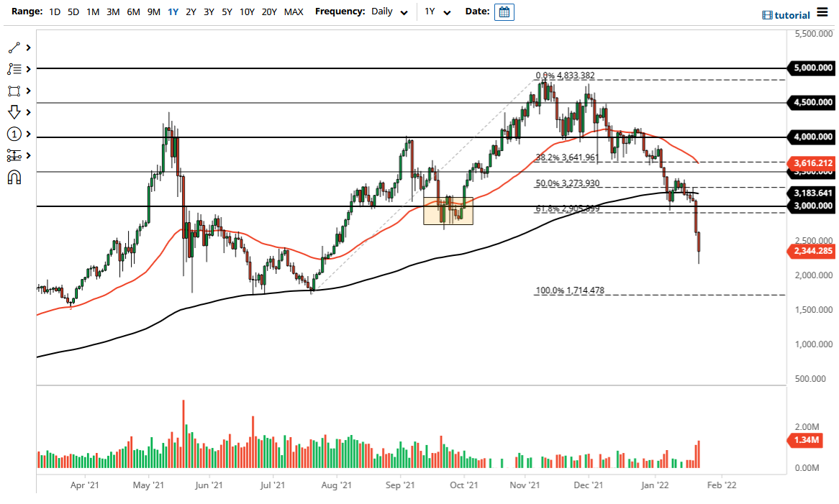Click the 2,344.285 current price label

(x=812, y=251)
